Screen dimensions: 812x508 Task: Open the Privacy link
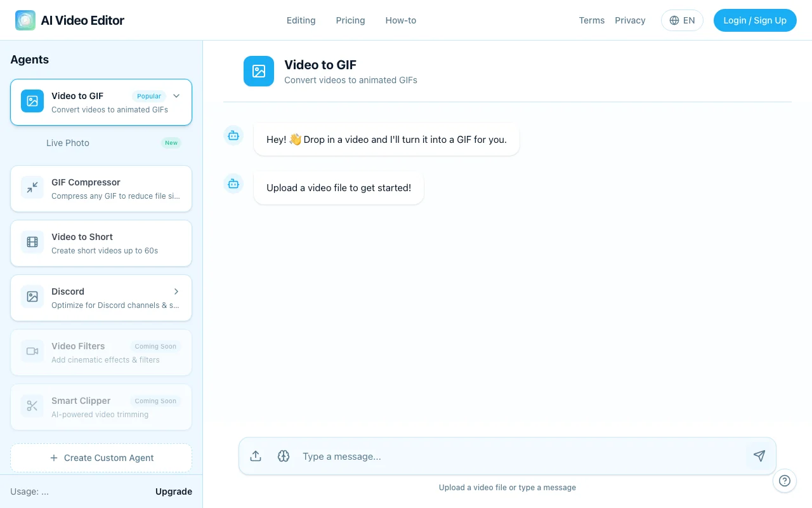630,20
